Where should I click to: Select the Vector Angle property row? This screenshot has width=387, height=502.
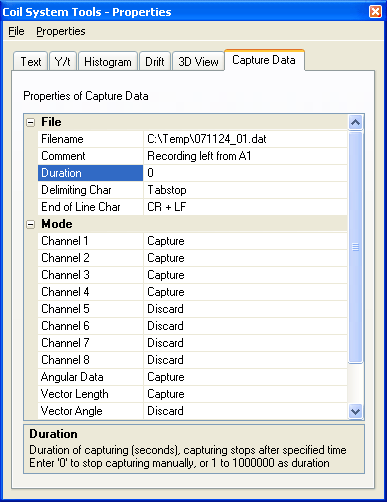(192, 411)
